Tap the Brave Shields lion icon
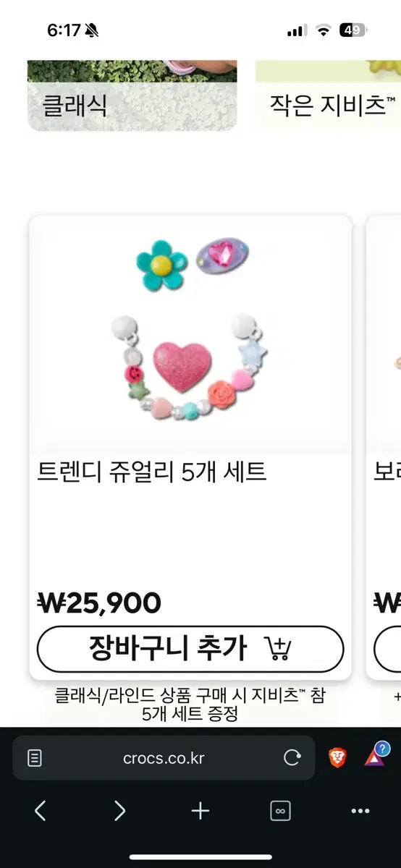 (x=337, y=757)
